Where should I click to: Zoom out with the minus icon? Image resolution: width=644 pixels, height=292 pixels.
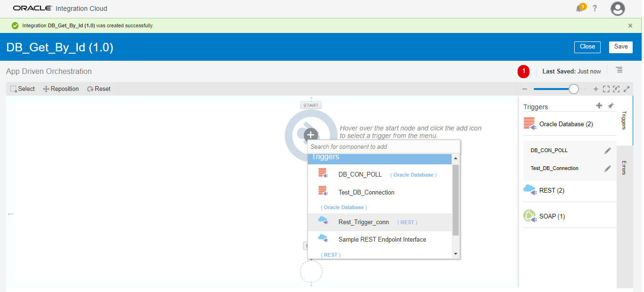(x=525, y=89)
